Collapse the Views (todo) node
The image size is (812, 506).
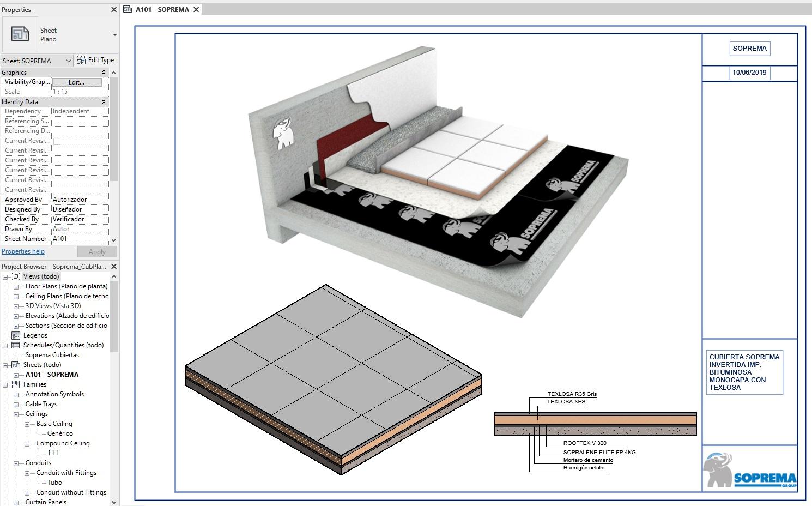(x=5, y=277)
